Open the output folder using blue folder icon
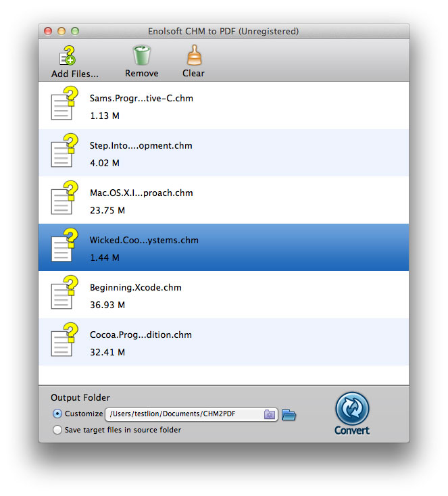448x496 pixels. click(x=289, y=415)
